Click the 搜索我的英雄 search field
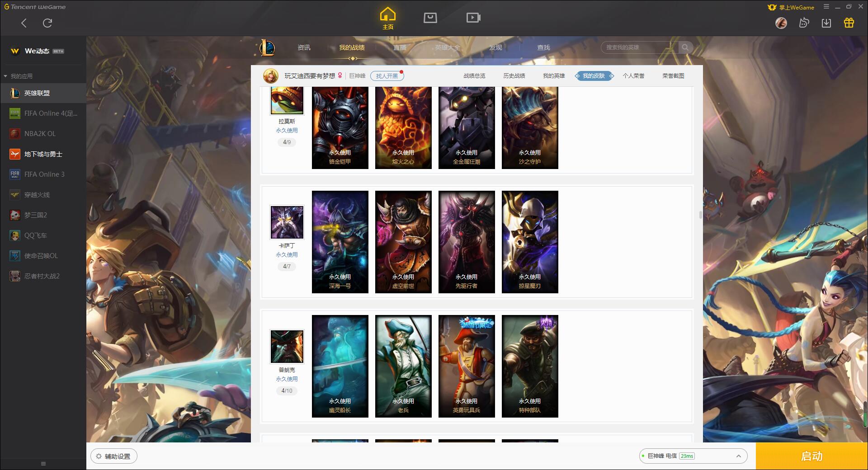 [640, 47]
